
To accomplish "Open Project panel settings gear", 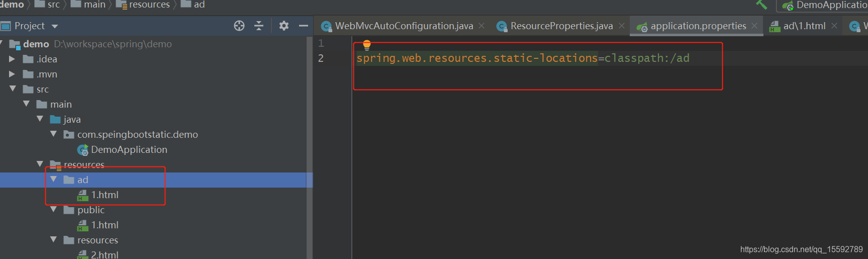I will 284,26.
